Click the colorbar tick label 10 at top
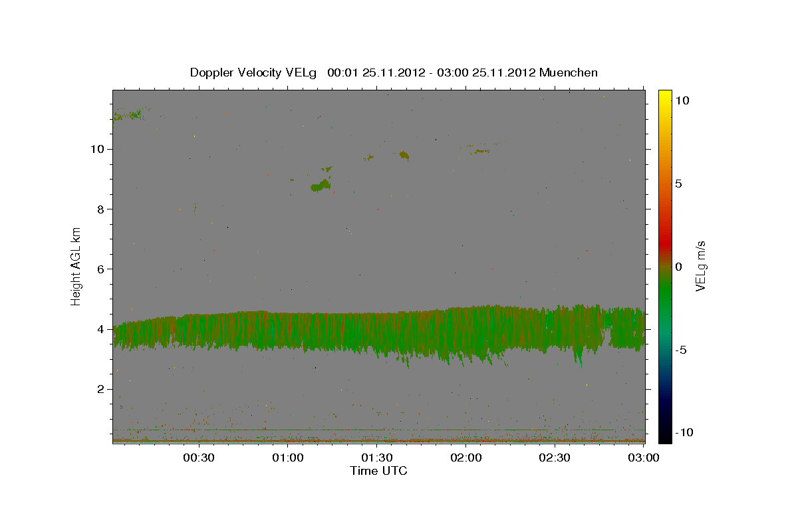798x532 pixels. [x=682, y=100]
